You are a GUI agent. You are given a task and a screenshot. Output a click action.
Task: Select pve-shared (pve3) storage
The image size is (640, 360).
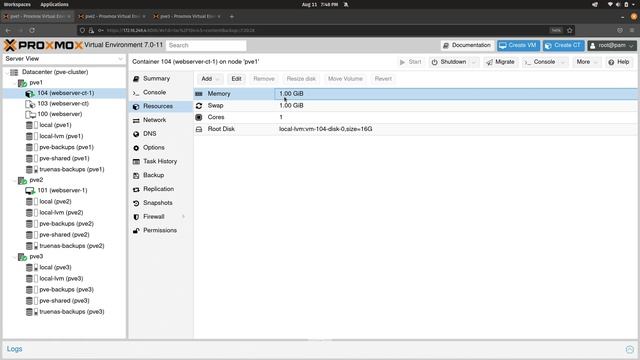[x=64, y=301]
